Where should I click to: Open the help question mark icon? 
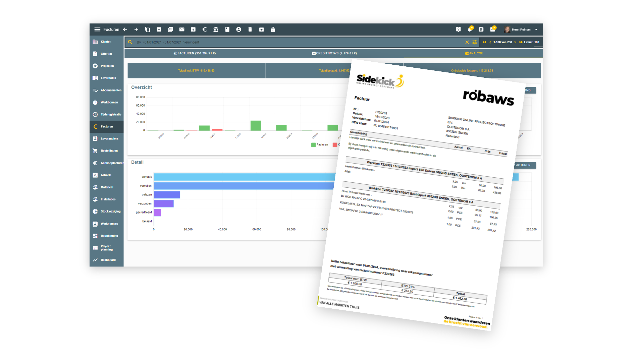(458, 29)
